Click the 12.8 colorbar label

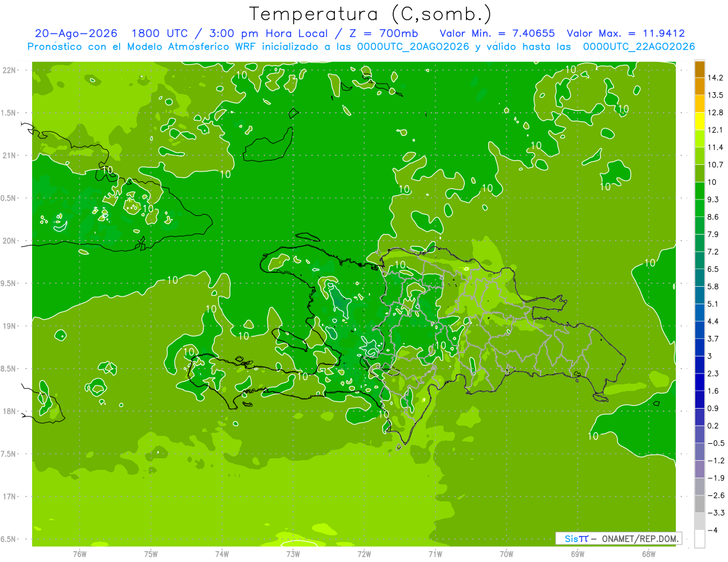click(715, 113)
